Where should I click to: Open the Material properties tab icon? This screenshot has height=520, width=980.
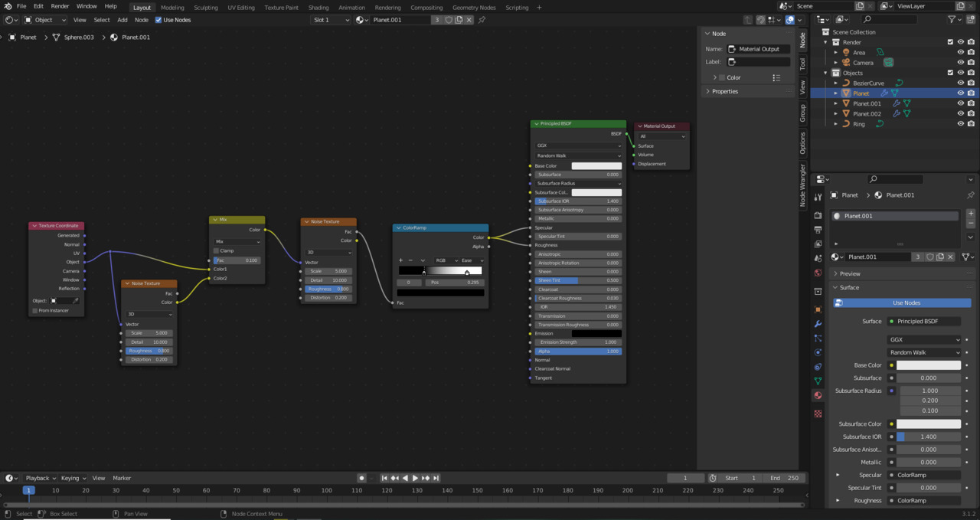click(818, 396)
